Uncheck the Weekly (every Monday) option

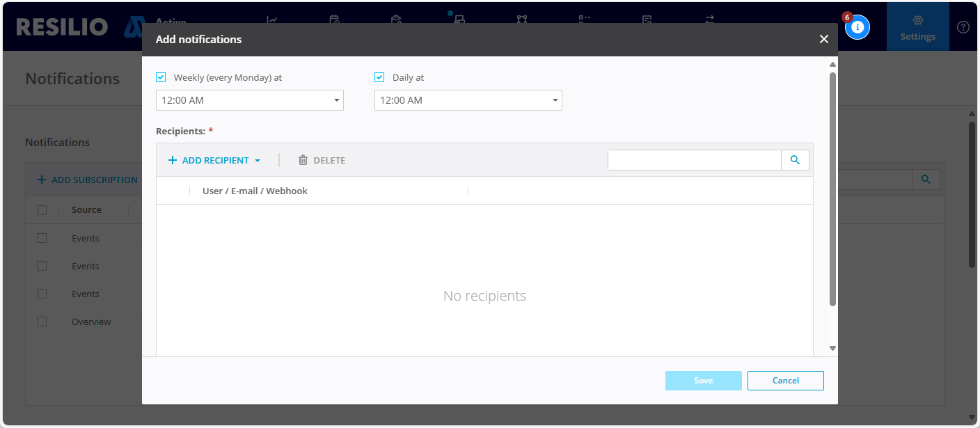coord(161,77)
